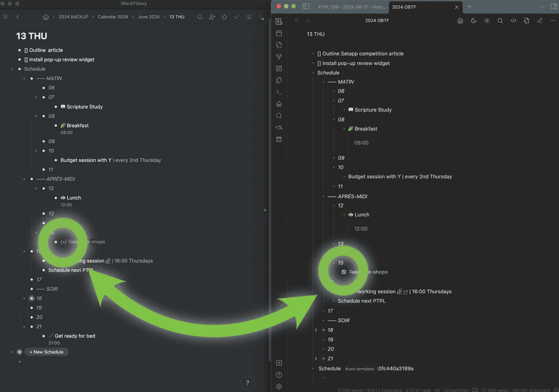This screenshot has width=559, height=392.
Task: Navigate to June 2024 breadcrumb
Action: coord(149,17)
